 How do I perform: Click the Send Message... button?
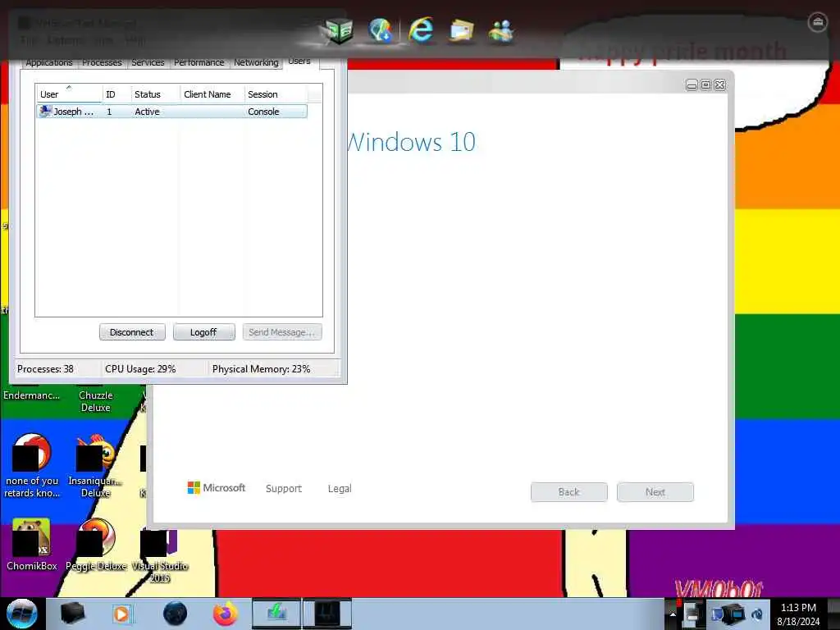coord(282,332)
